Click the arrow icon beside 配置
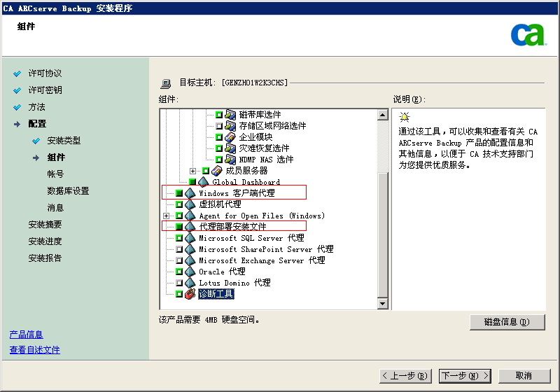Screen dimensions: 560x392 (17, 124)
